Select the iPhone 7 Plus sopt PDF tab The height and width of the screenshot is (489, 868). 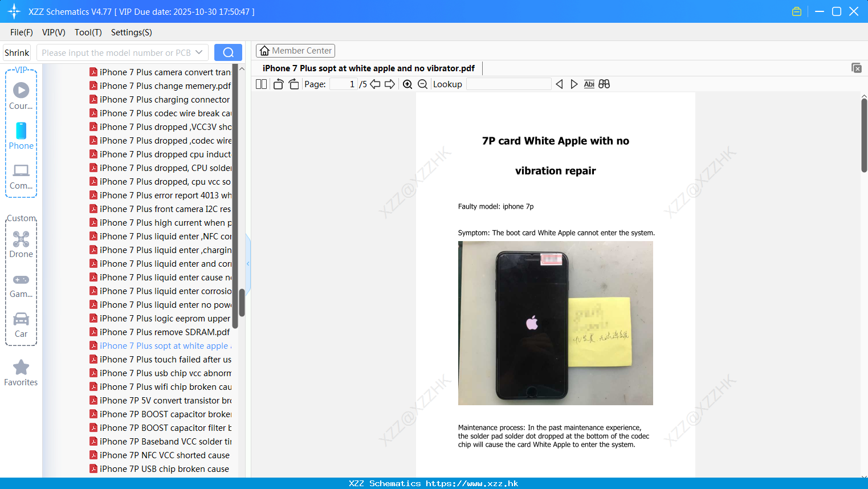pyautogui.click(x=369, y=68)
